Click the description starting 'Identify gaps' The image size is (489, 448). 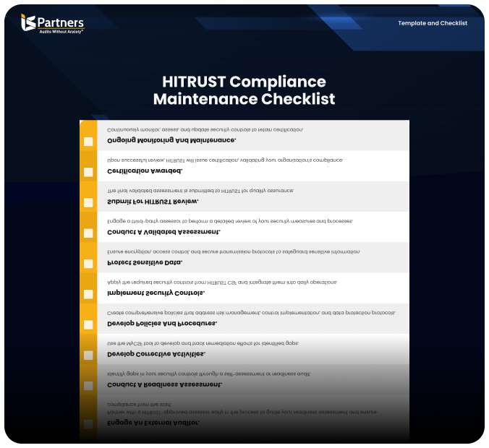point(208,374)
